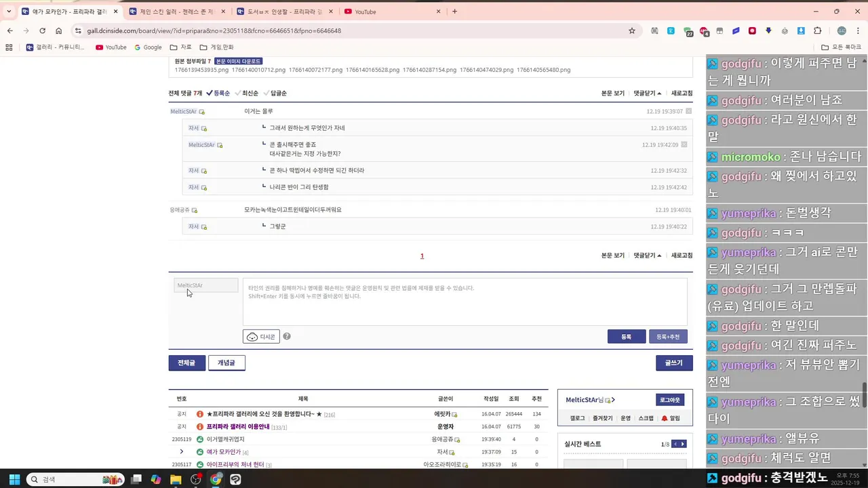Open the Google bookmark
Image resolution: width=868 pixels, height=488 pixels.
click(x=148, y=47)
